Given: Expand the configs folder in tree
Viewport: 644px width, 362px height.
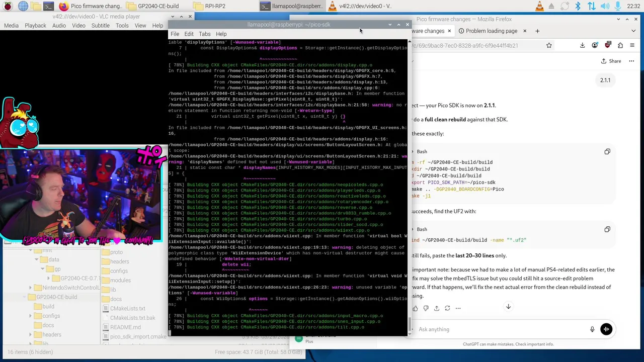Looking at the screenshot, I should (x=30, y=316).
